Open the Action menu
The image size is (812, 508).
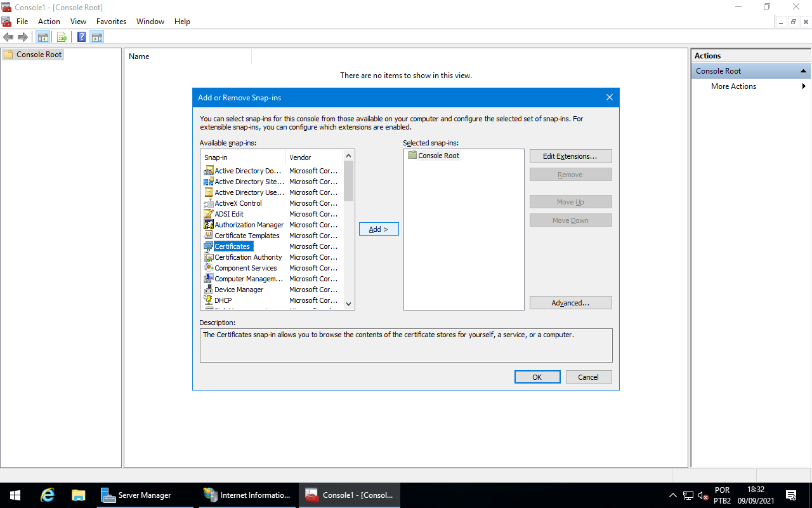[x=49, y=22]
